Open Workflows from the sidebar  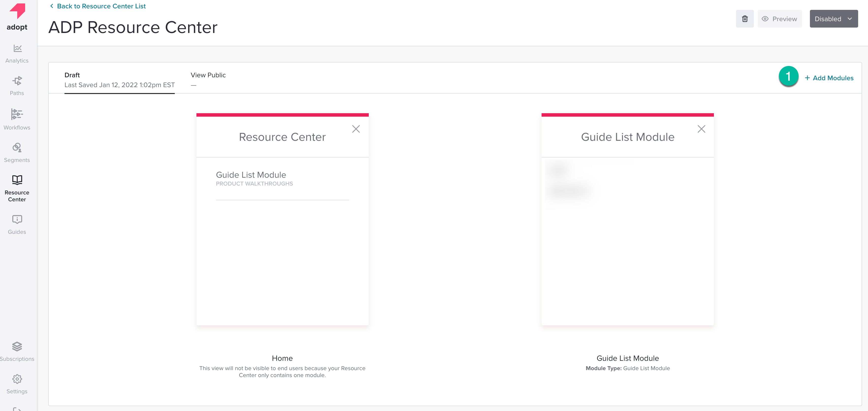click(x=17, y=119)
